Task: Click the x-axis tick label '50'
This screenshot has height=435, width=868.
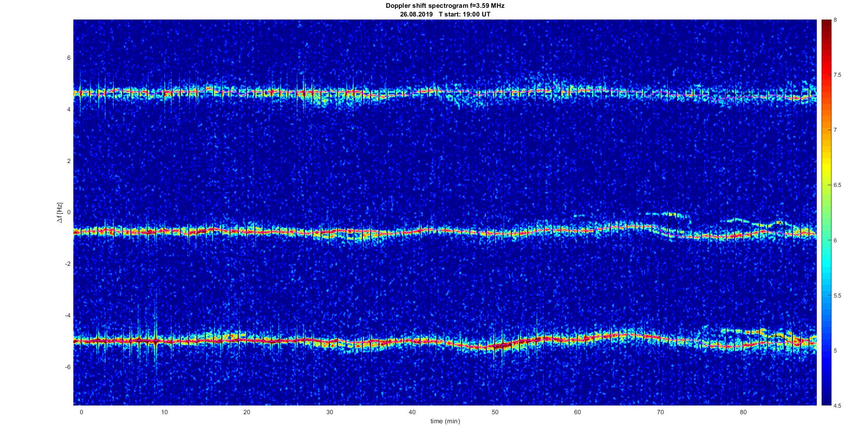Action: (495, 412)
